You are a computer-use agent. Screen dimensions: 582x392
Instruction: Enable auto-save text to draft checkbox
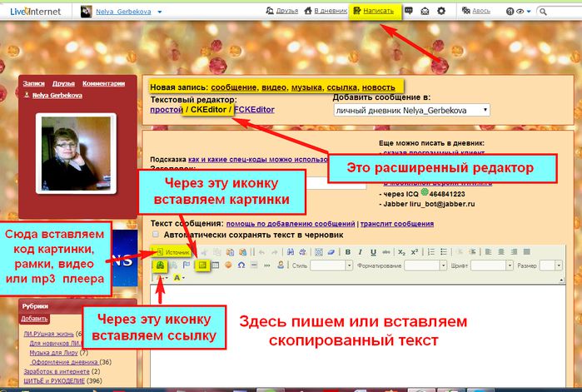156,235
